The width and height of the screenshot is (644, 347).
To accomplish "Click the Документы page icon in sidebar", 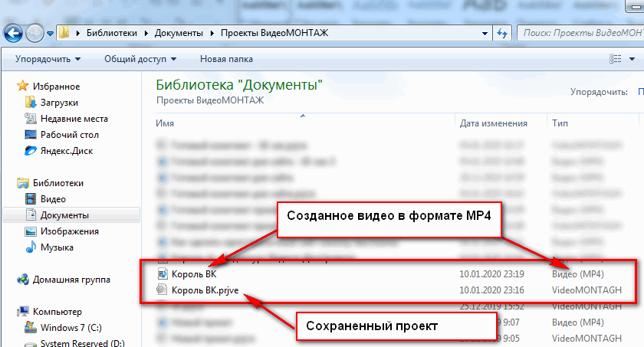I will (x=31, y=214).
